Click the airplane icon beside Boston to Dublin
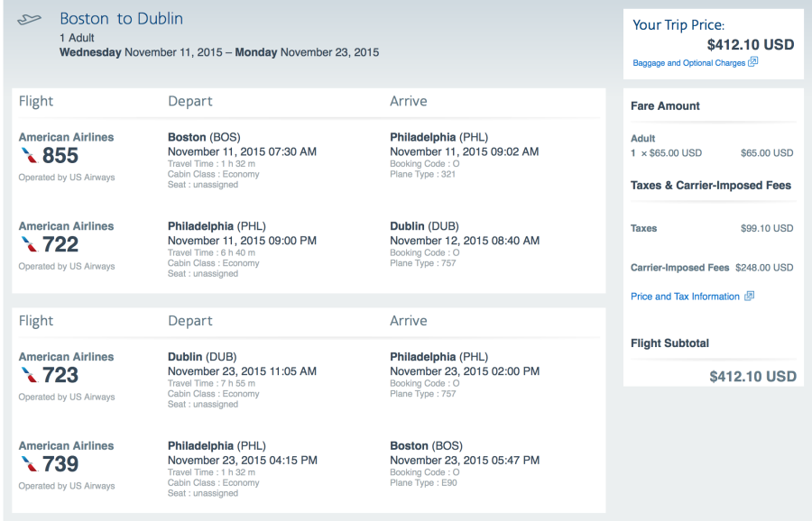This screenshot has width=812, height=521. point(29,20)
